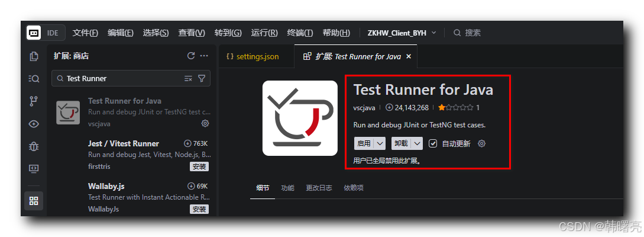The width and height of the screenshot is (644, 237).
Task: Click the extension search input field
Action: tap(123, 79)
